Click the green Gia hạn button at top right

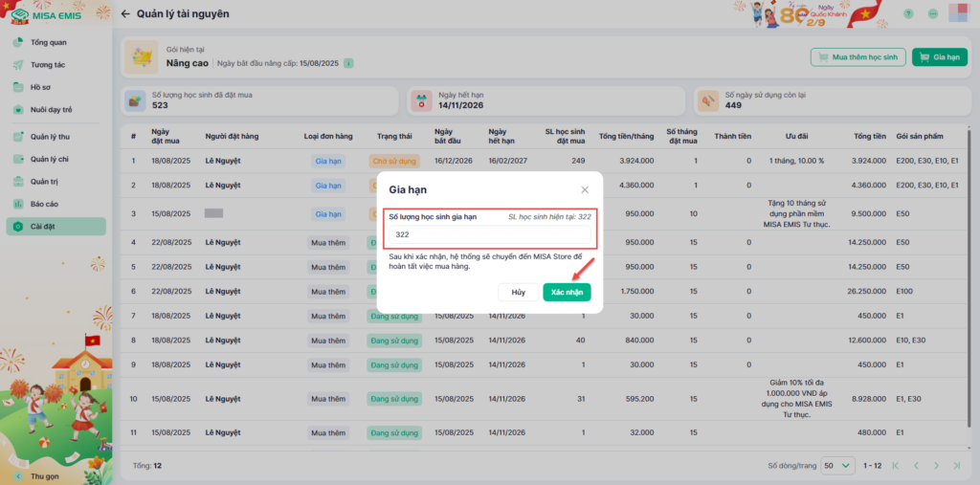(939, 57)
